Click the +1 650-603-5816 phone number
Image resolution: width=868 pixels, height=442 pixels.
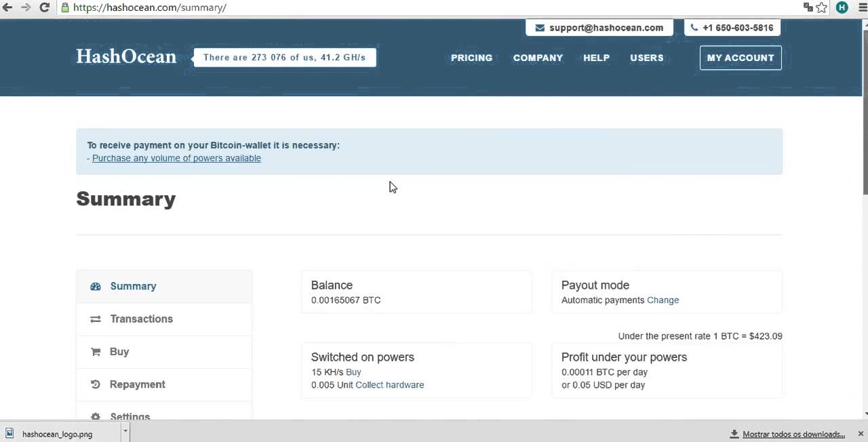(x=738, y=28)
